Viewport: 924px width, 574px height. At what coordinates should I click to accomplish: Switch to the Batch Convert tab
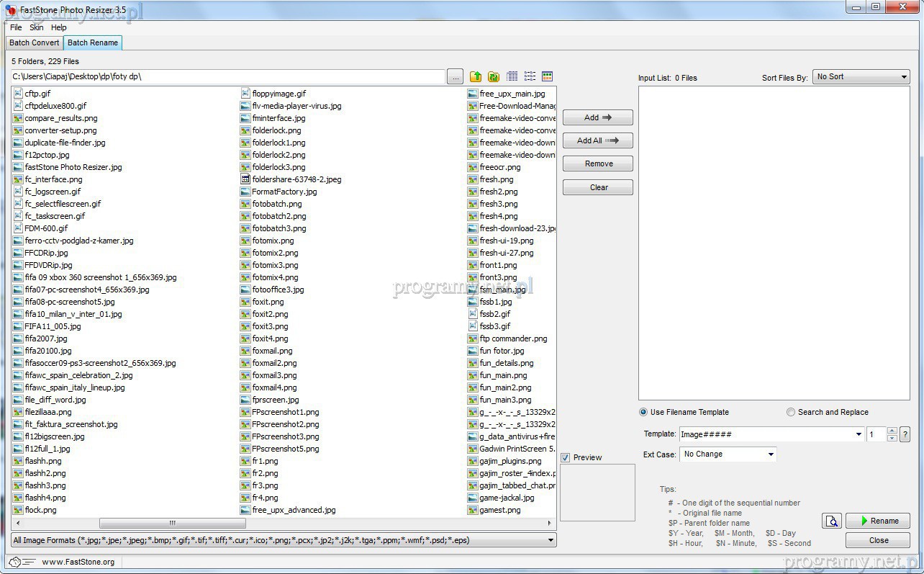35,42
